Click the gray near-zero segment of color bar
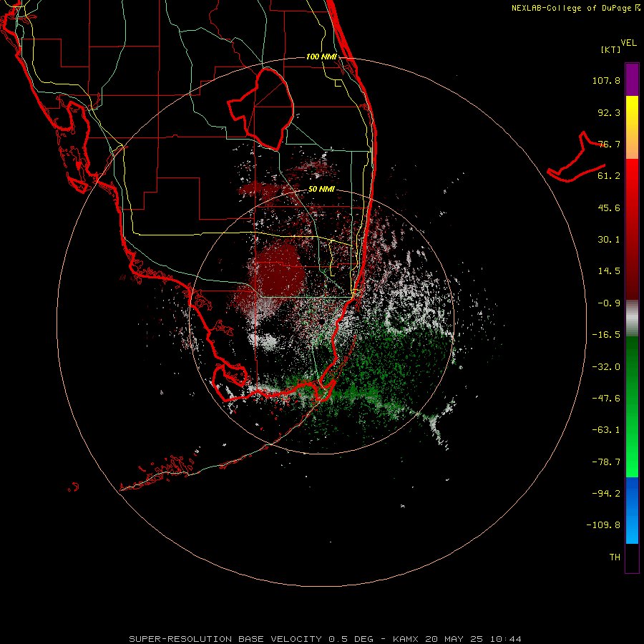The width and height of the screenshot is (644, 644). coord(632,318)
